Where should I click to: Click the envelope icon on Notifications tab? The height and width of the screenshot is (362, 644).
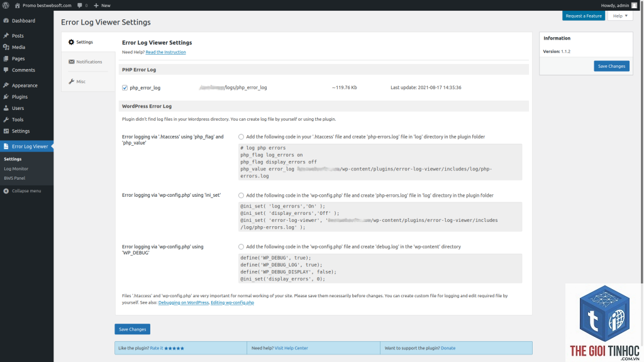click(x=72, y=62)
